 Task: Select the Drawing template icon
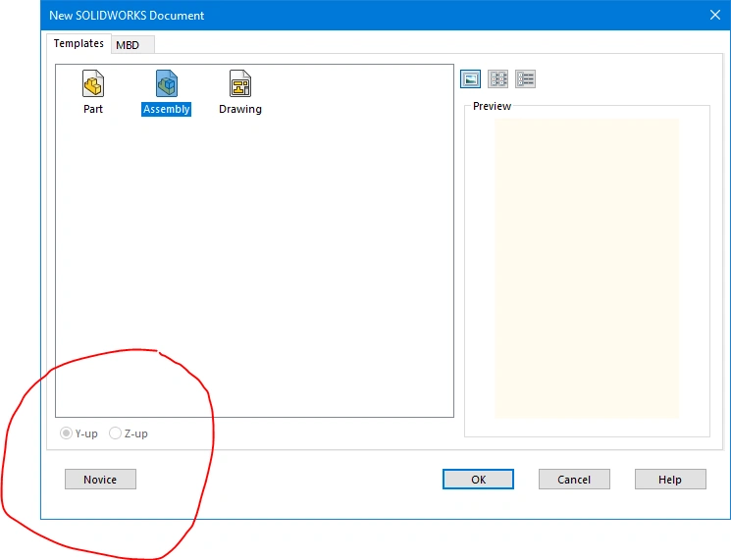[x=240, y=83]
